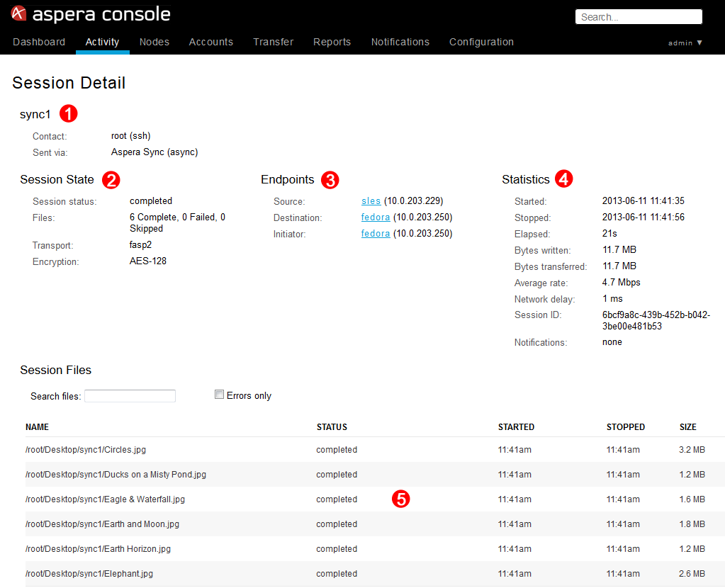Sort by the STOPPED column header

(x=626, y=427)
